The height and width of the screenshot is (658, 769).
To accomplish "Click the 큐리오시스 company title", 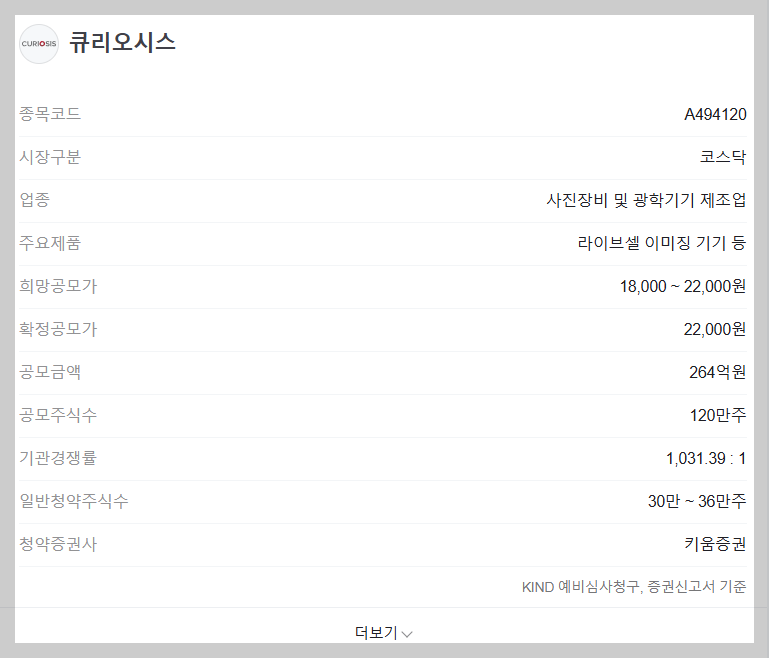I will tap(122, 42).
